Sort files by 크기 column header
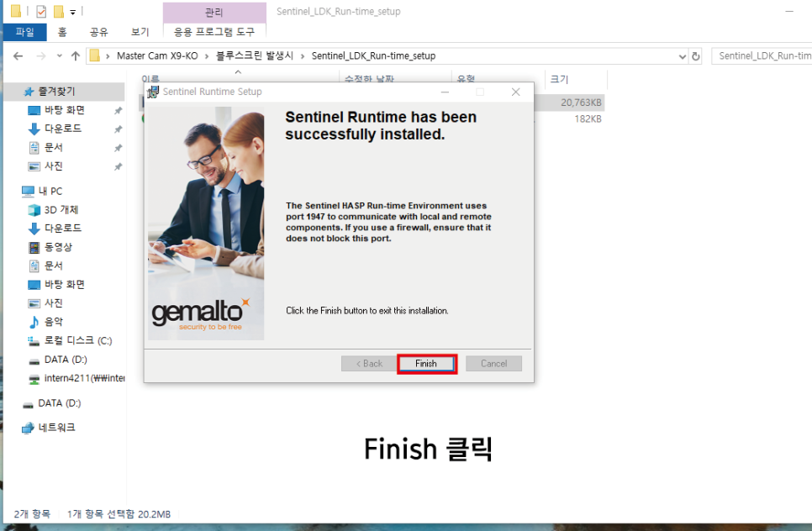Screen dimensions: 812x531 559,79
